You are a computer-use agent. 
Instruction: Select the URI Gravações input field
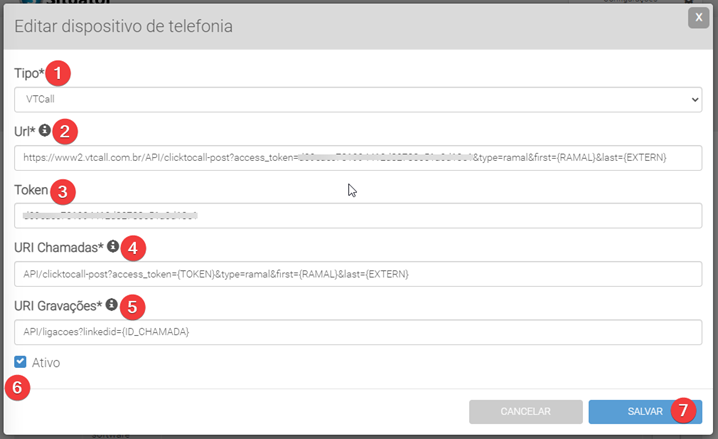click(x=358, y=331)
